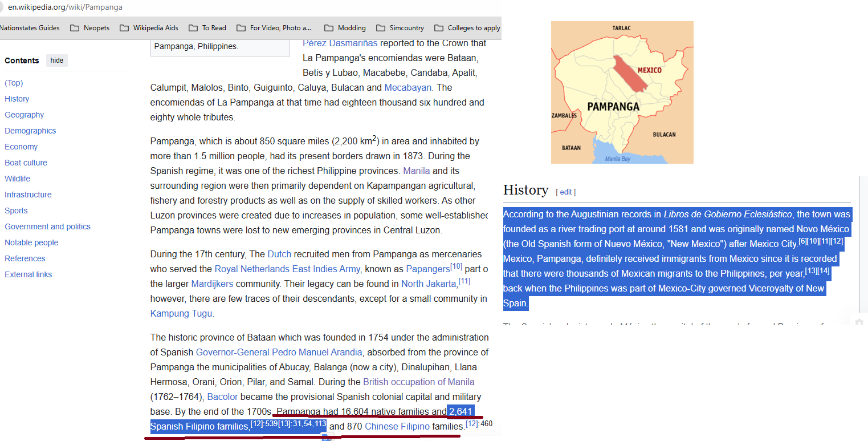The height and width of the screenshot is (441, 868).
Task: Open the To Read bookmark folder
Action: 207,28
